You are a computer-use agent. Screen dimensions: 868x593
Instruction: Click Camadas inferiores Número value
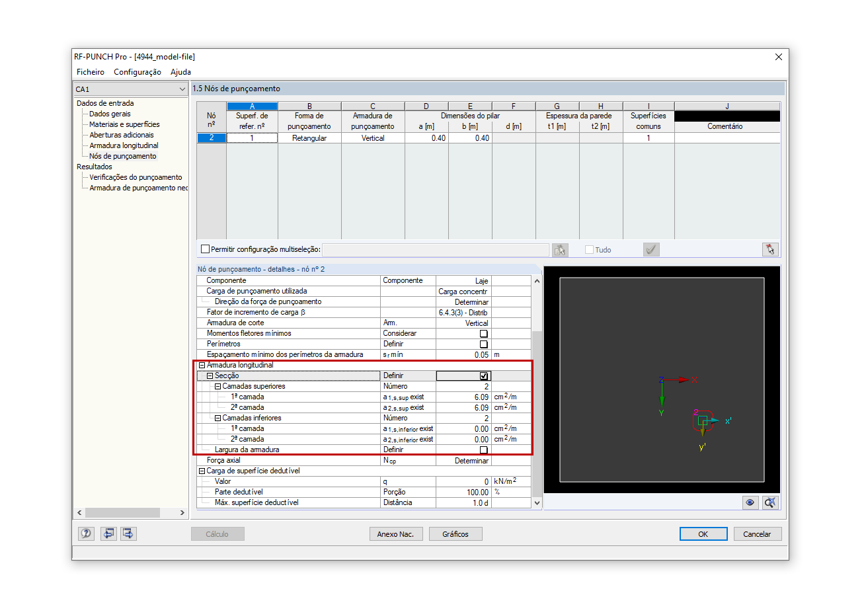pyautogui.click(x=463, y=418)
